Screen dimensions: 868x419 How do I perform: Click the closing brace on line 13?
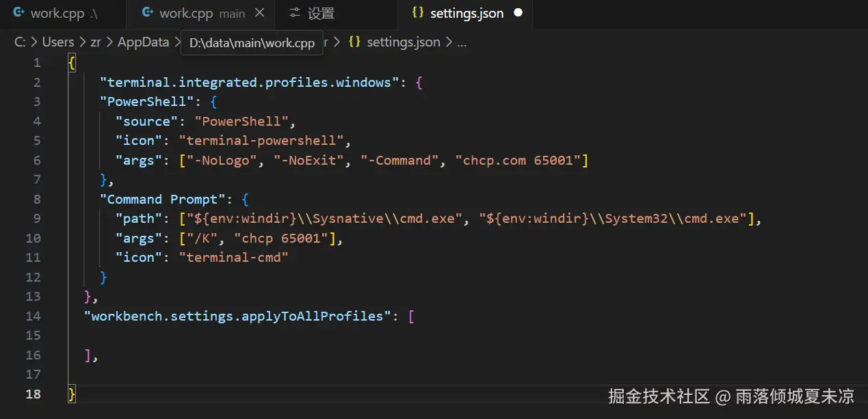coord(88,296)
